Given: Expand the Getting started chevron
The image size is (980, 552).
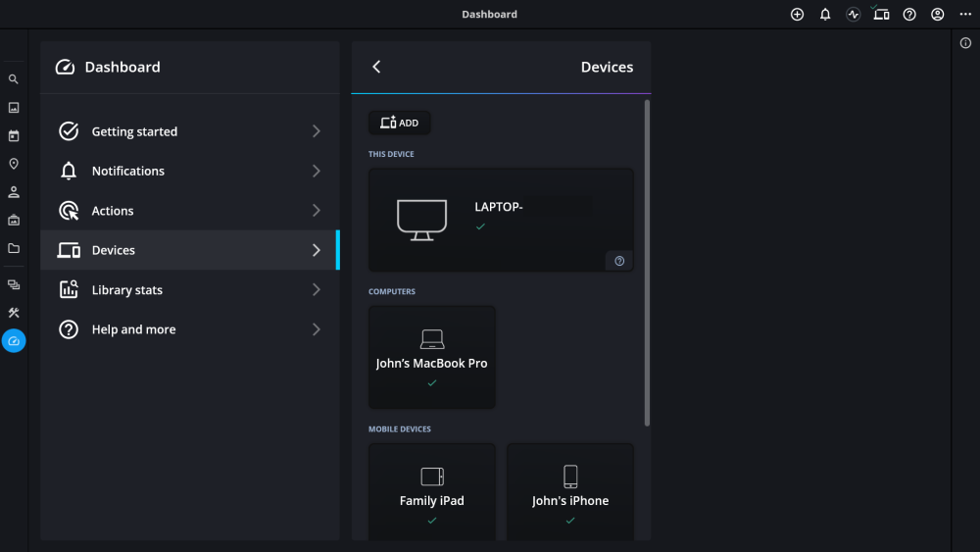Looking at the screenshot, I should [317, 131].
